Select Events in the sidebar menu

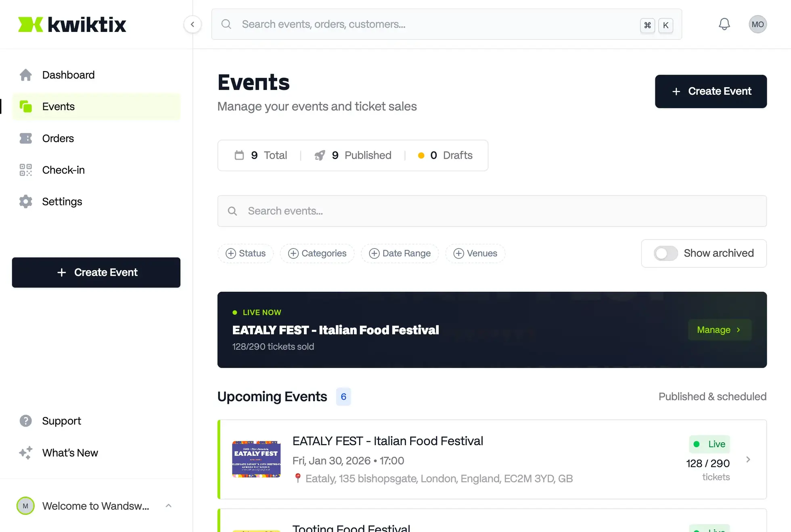59,107
